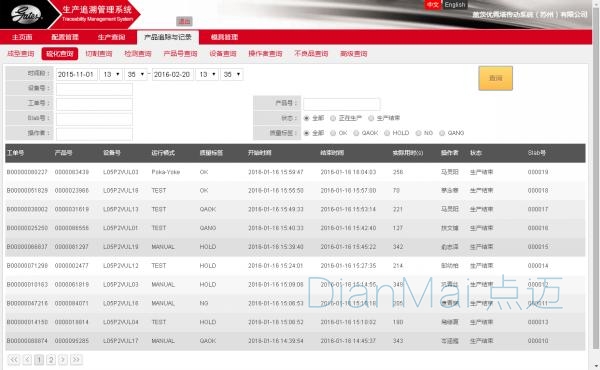Switch language to 中文
The height and width of the screenshot is (370, 600).
(x=433, y=5)
